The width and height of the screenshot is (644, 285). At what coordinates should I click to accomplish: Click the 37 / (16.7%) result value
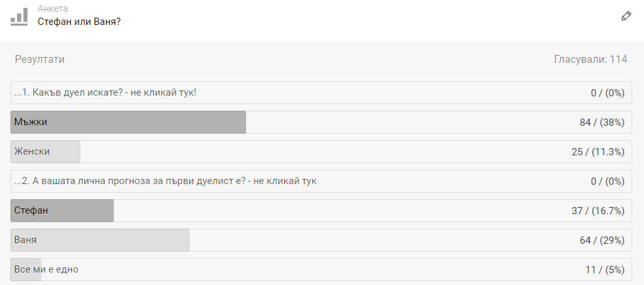pos(598,211)
